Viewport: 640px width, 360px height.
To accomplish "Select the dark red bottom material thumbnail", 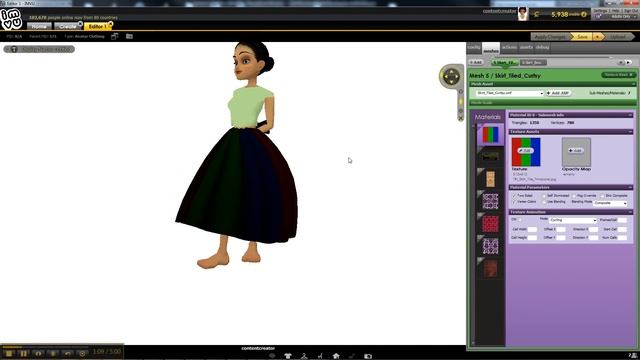I will click(490, 269).
